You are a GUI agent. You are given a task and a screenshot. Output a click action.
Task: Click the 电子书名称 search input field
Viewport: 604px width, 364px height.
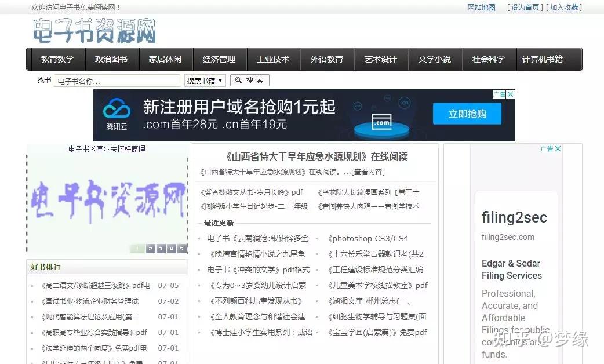tap(117, 81)
